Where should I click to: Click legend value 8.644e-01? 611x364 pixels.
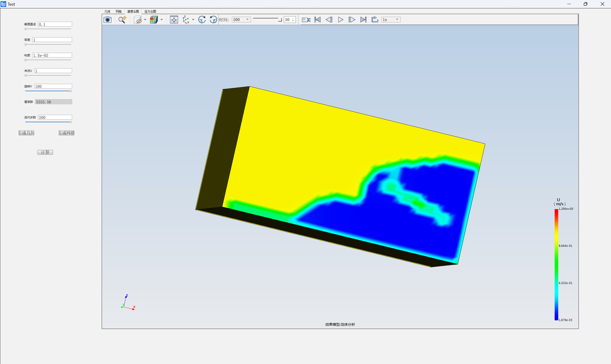(565, 246)
